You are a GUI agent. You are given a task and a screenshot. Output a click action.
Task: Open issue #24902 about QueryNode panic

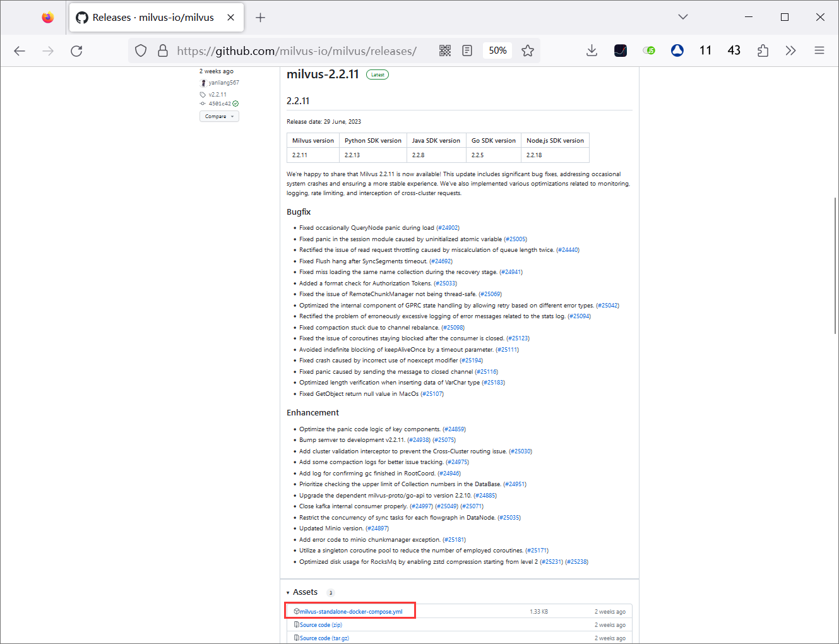(448, 228)
